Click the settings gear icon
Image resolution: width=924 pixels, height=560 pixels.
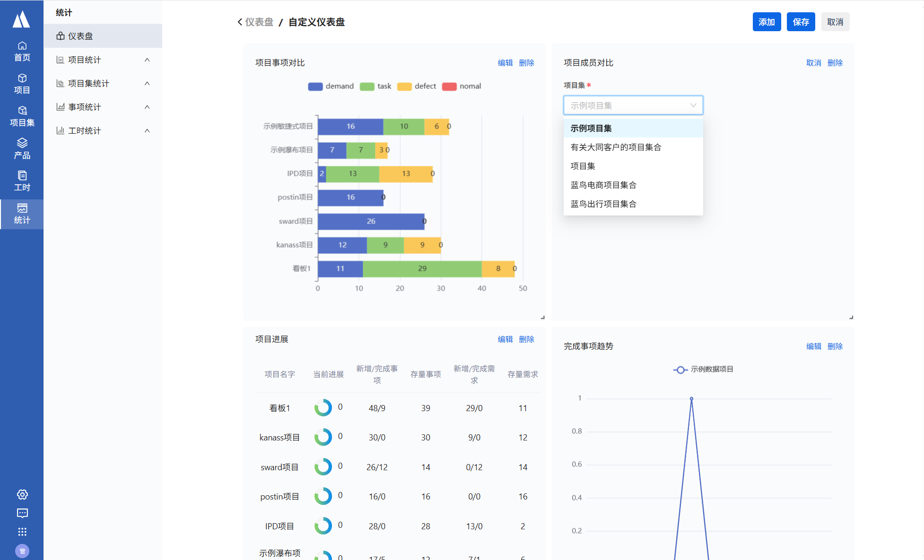[22, 494]
